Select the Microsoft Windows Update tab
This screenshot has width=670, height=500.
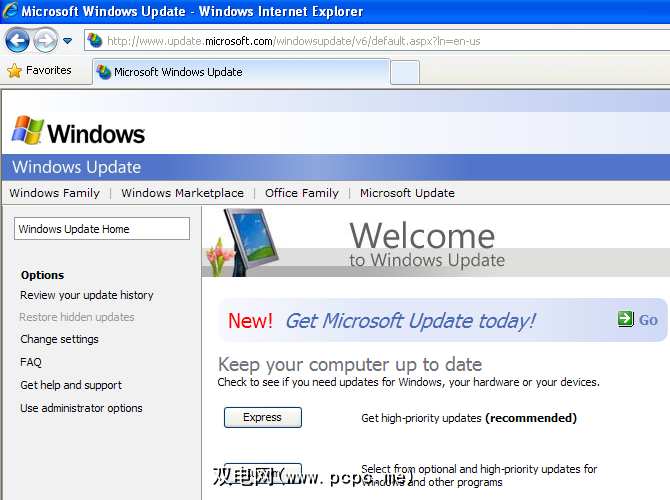click(x=241, y=72)
